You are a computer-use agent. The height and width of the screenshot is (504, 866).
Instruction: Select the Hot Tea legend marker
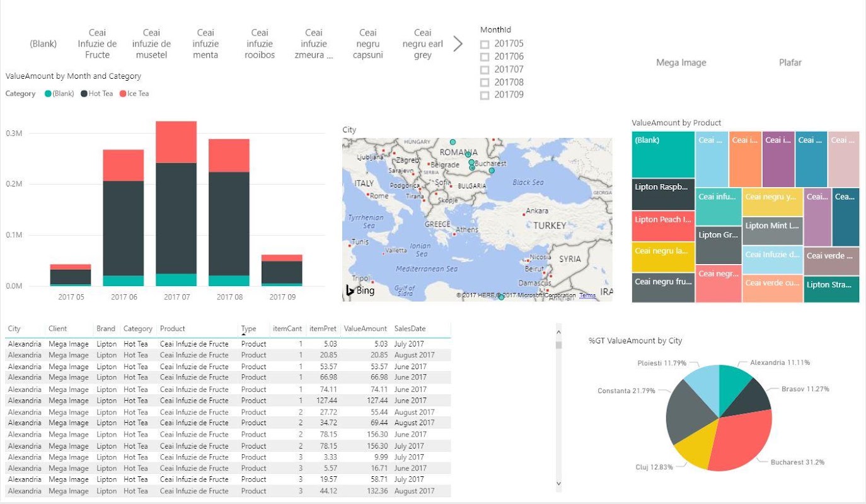(84, 94)
